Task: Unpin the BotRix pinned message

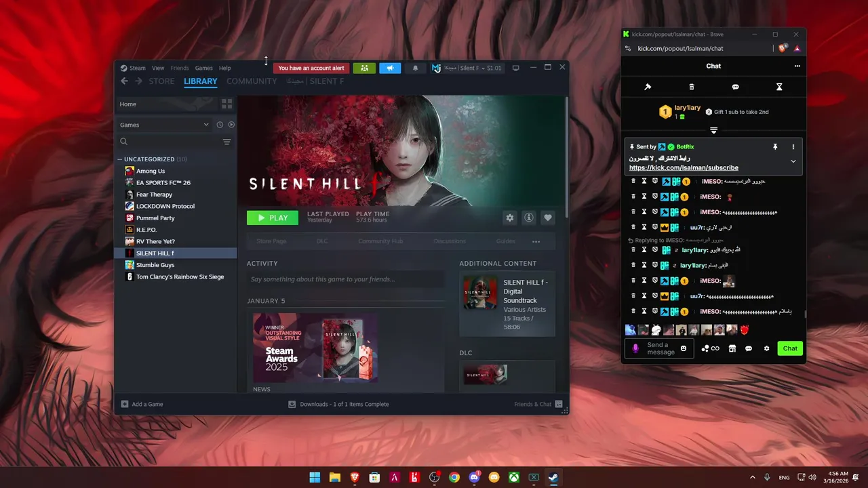Action: [x=775, y=146]
